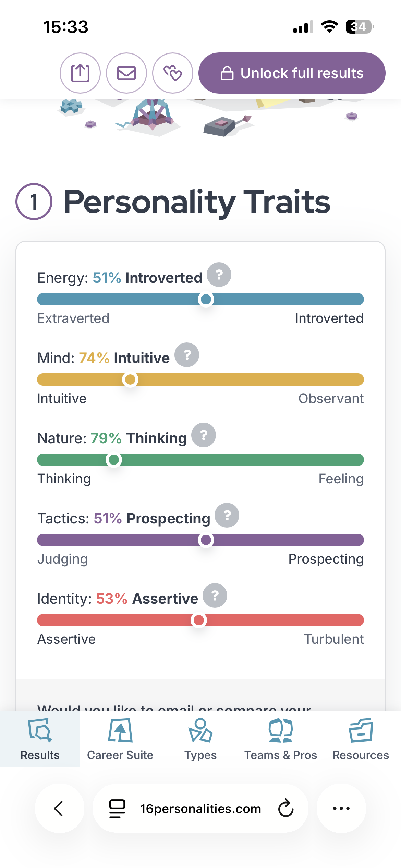Tap the 16personalities.com address bar
Screen dimensions: 401x868
pyautogui.click(x=200, y=808)
